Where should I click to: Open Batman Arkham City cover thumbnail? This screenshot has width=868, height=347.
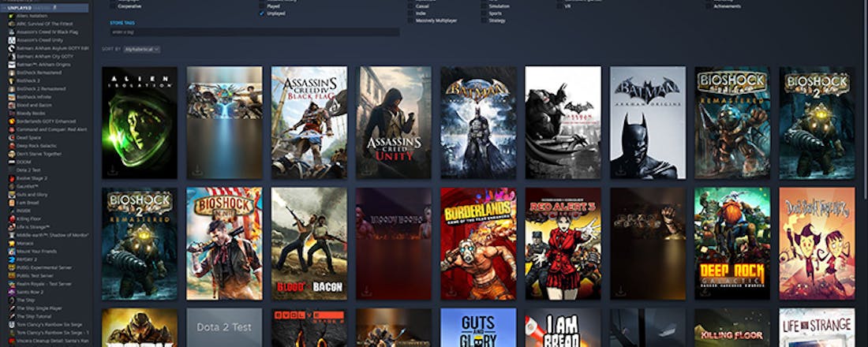pos(563,122)
